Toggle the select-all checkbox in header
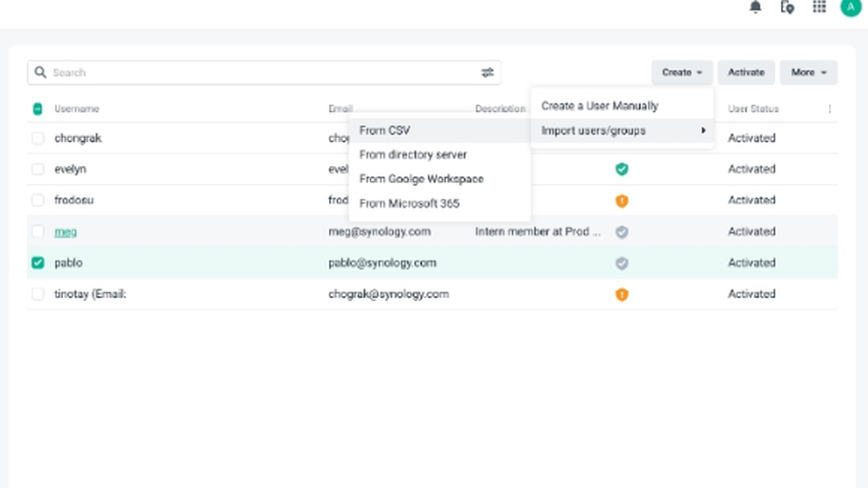Screen dimensions: 868x488 click(x=37, y=109)
